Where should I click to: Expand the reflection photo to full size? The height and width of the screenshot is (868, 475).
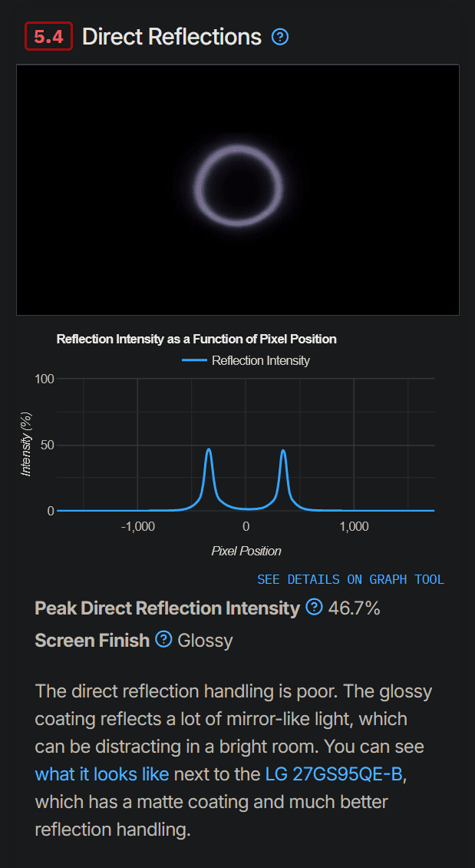[238, 190]
